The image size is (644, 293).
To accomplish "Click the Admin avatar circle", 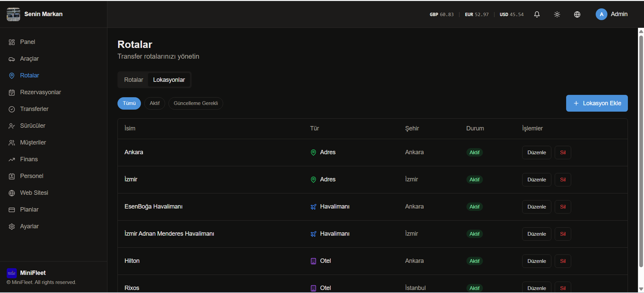I will pyautogui.click(x=601, y=14).
